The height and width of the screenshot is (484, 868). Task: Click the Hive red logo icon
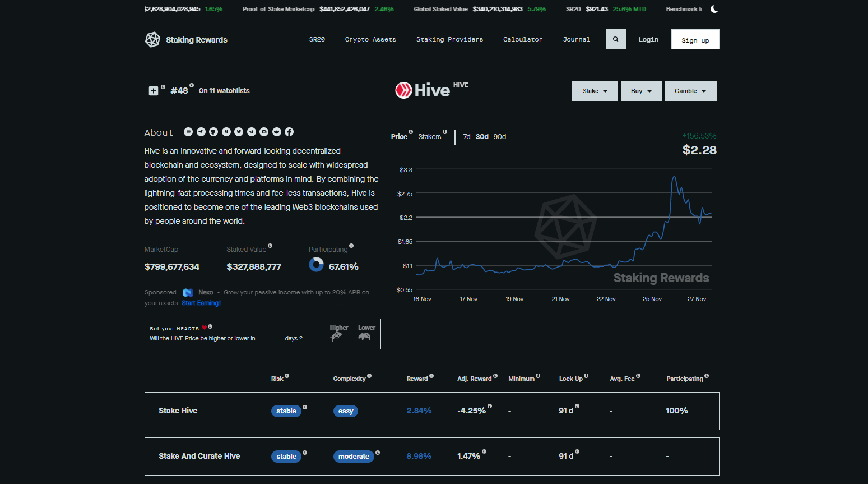pos(403,90)
